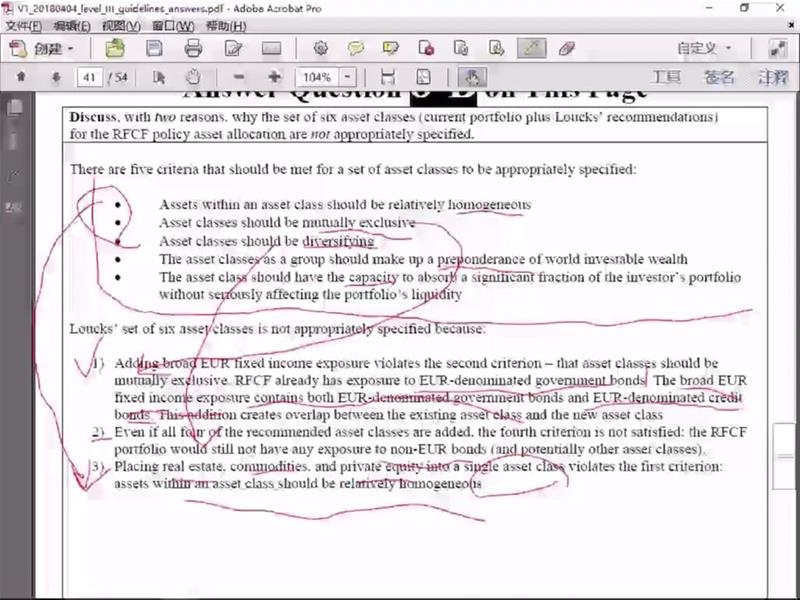Open the 工具 (Tools) pane
The width and height of the screenshot is (800, 600).
(666, 77)
